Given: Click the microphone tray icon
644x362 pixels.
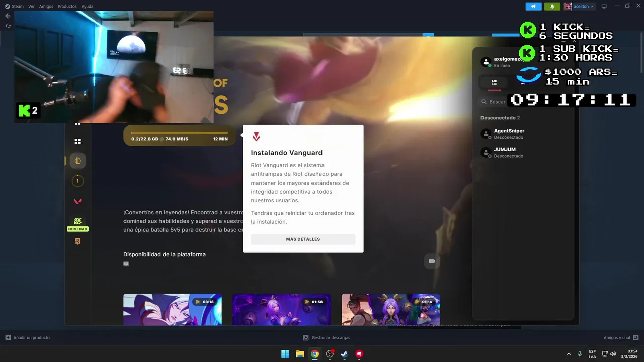Looking at the screenshot, I should [580, 354].
